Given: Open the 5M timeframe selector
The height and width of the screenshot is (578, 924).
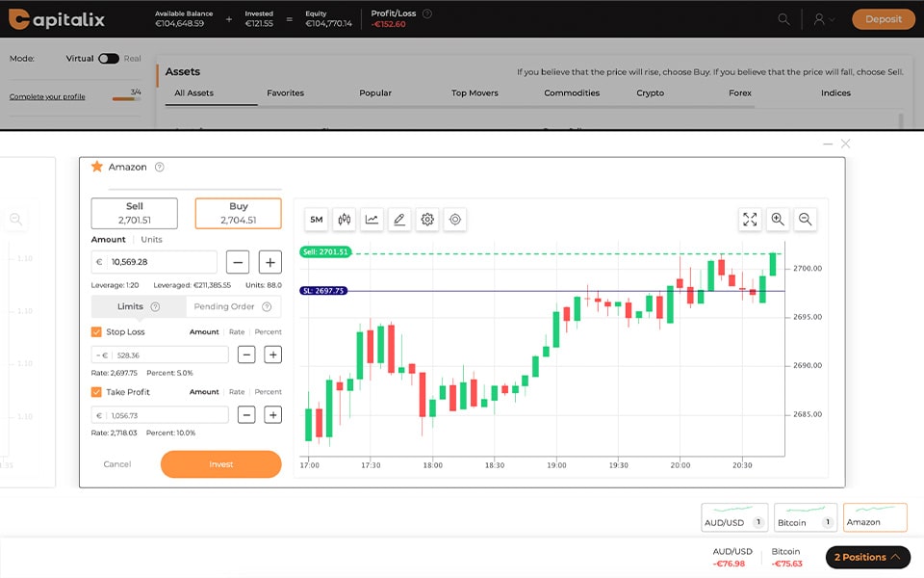Looking at the screenshot, I should pyautogui.click(x=317, y=220).
